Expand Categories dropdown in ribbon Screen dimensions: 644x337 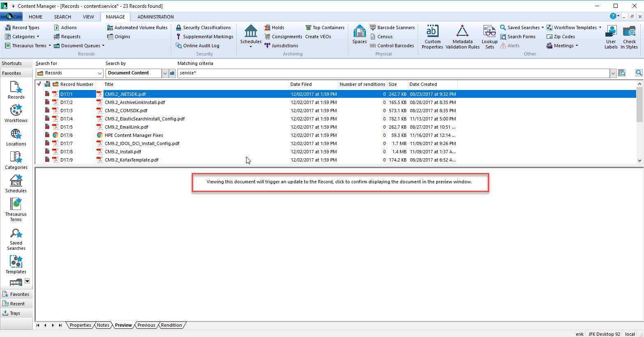tap(38, 37)
